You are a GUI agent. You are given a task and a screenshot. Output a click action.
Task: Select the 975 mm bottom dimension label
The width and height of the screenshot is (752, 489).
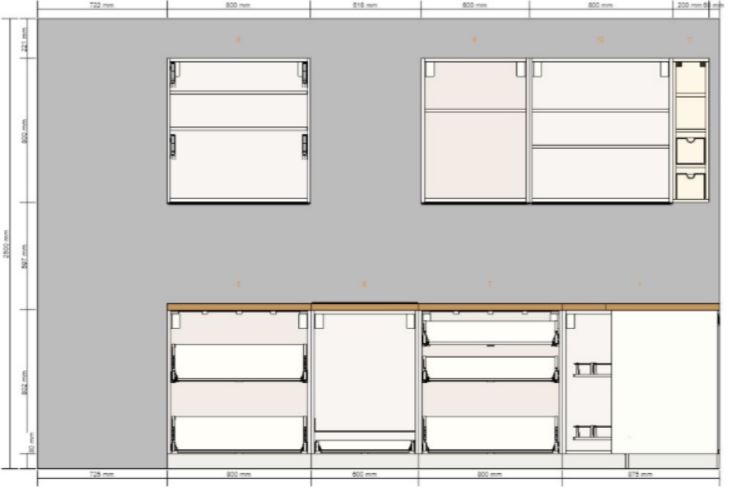tap(640, 473)
